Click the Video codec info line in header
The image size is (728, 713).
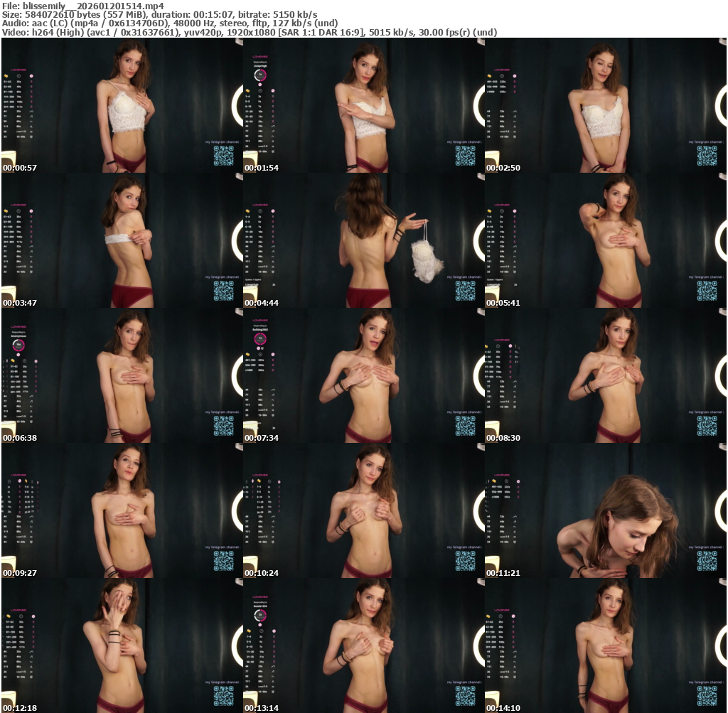click(x=249, y=33)
